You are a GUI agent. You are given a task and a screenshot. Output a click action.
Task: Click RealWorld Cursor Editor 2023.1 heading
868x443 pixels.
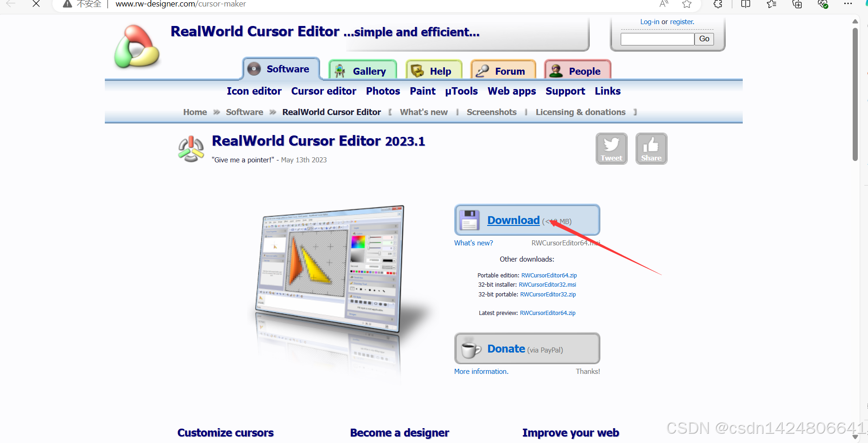(x=318, y=141)
